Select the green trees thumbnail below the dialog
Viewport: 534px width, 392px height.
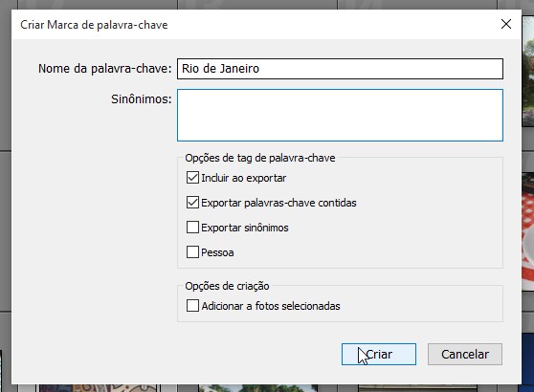pyautogui.click(x=257, y=388)
